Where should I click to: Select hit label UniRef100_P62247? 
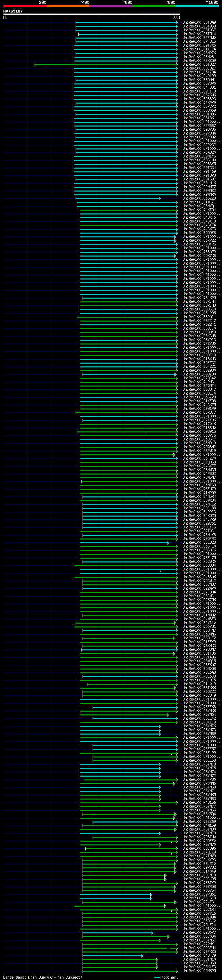(x=199, y=320)
